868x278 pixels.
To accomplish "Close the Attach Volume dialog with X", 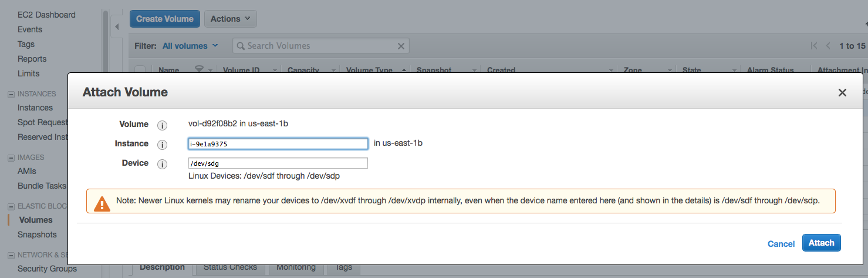I will click(842, 93).
